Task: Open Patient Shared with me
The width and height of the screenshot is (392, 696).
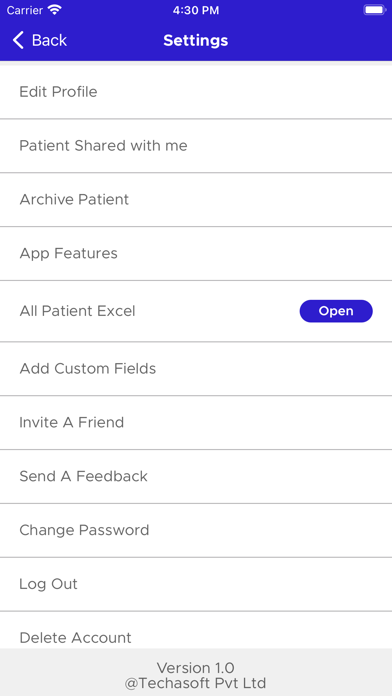Action: click(196, 146)
